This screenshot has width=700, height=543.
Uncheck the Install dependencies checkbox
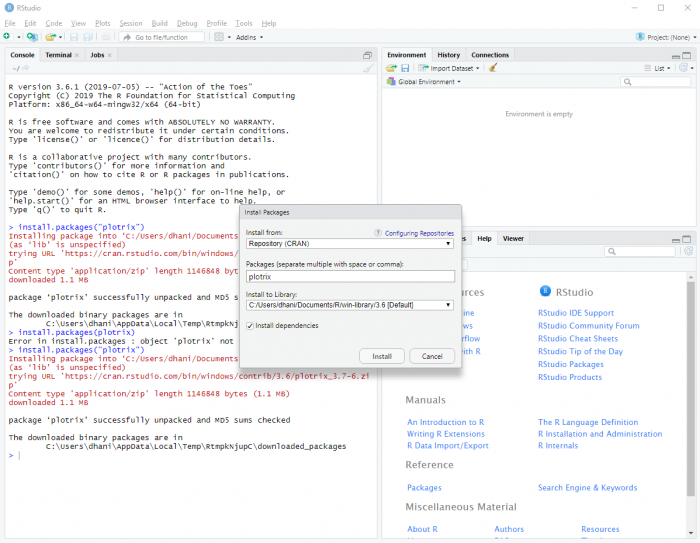tap(250, 325)
